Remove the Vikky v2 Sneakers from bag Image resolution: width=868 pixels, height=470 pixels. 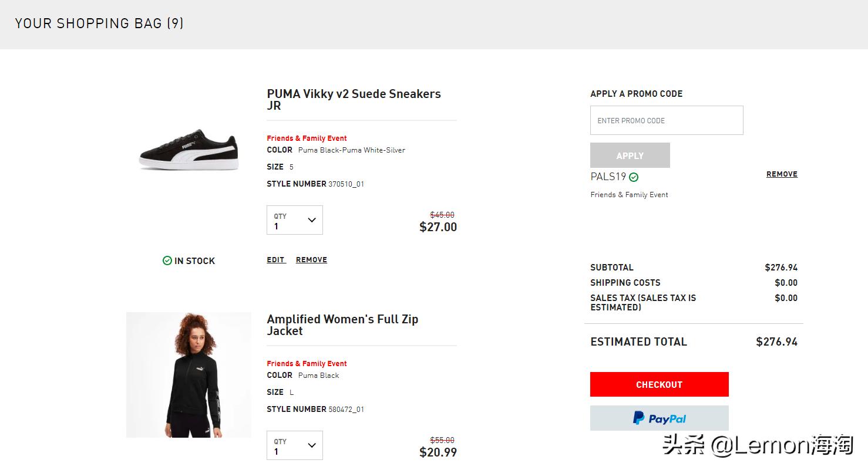(311, 260)
